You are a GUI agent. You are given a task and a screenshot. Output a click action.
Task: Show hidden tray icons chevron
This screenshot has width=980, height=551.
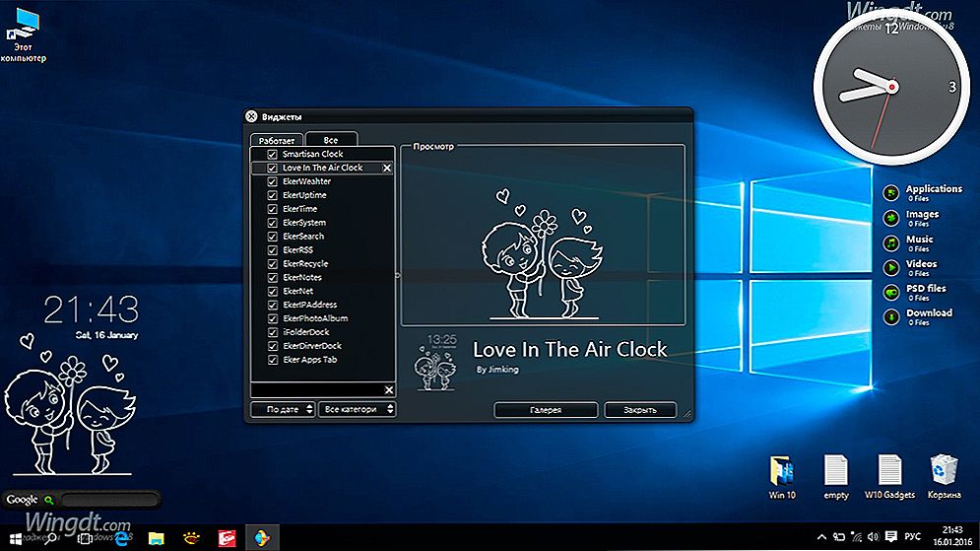[x=821, y=537]
